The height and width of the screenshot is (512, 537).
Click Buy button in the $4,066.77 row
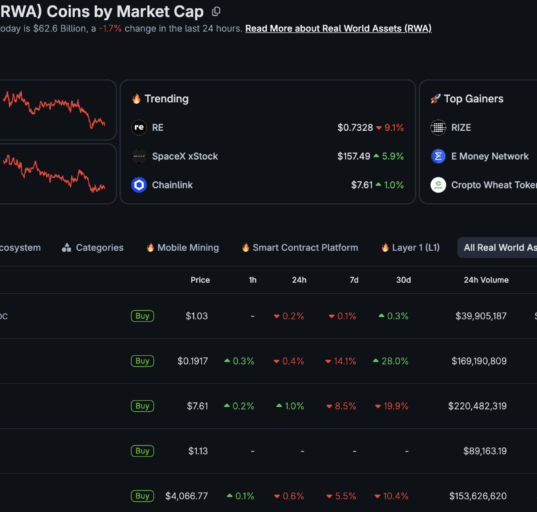pos(142,496)
